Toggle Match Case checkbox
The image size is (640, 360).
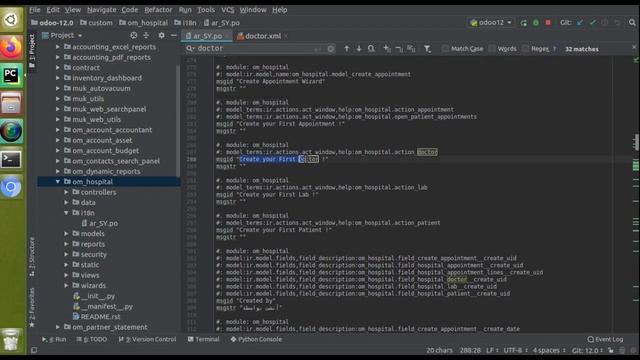coord(445,49)
